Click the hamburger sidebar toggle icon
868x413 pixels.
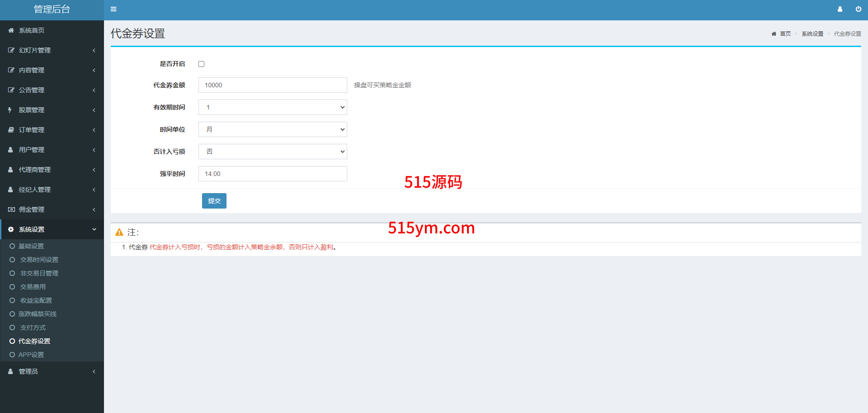pyautogui.click(x=113, y=9)
